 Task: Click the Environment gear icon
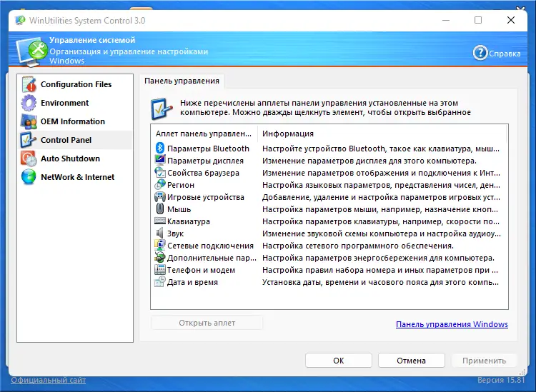coord(29,103)
